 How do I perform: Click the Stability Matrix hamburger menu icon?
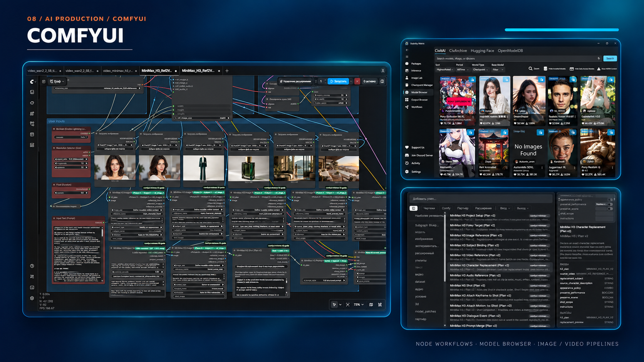[x=407, y=57]
